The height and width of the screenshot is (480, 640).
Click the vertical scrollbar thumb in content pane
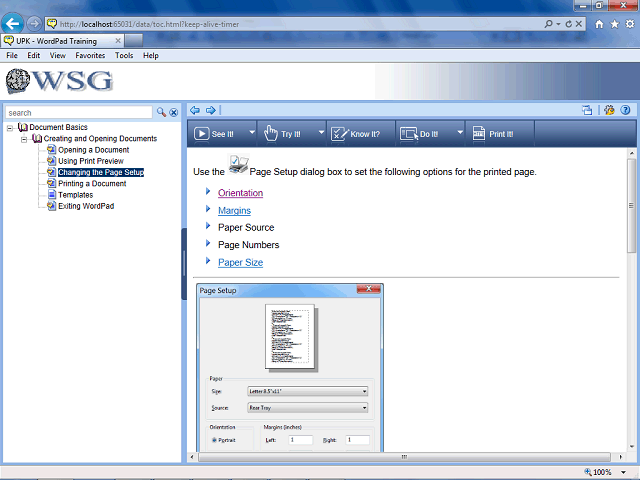point(631,206)
